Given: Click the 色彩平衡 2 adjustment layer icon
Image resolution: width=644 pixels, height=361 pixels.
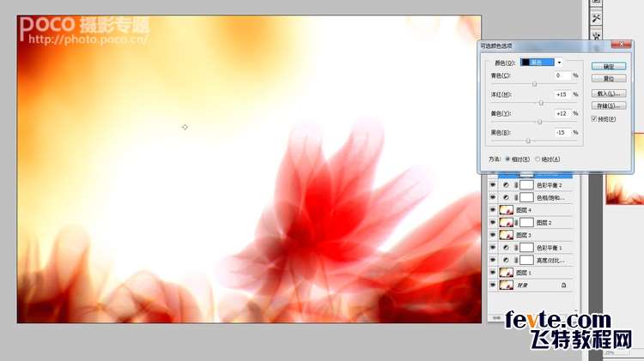Looking at the screenshot, I should 506,185.
